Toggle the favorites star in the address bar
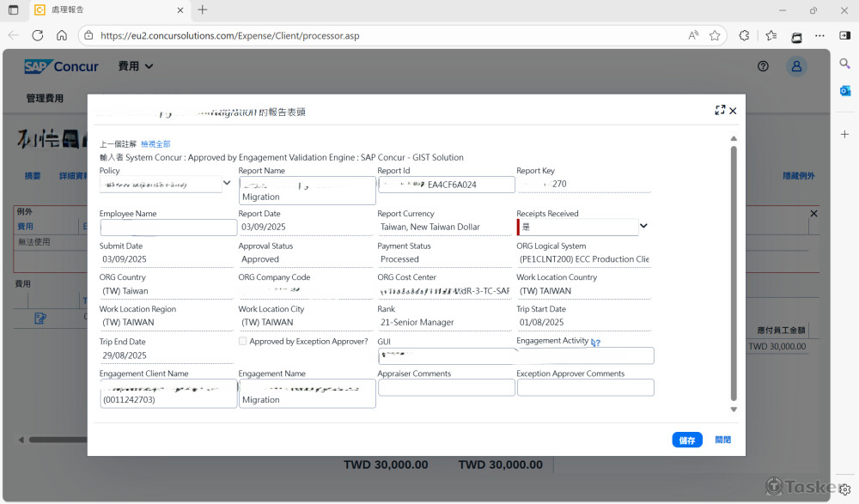The width and height of the screenshot is (859, 504). 715,36
